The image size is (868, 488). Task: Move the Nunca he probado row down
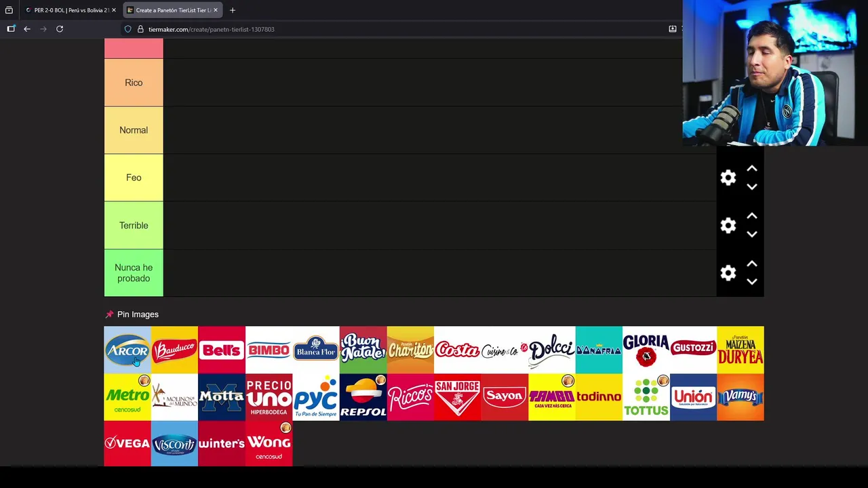(x=752, y=281)
